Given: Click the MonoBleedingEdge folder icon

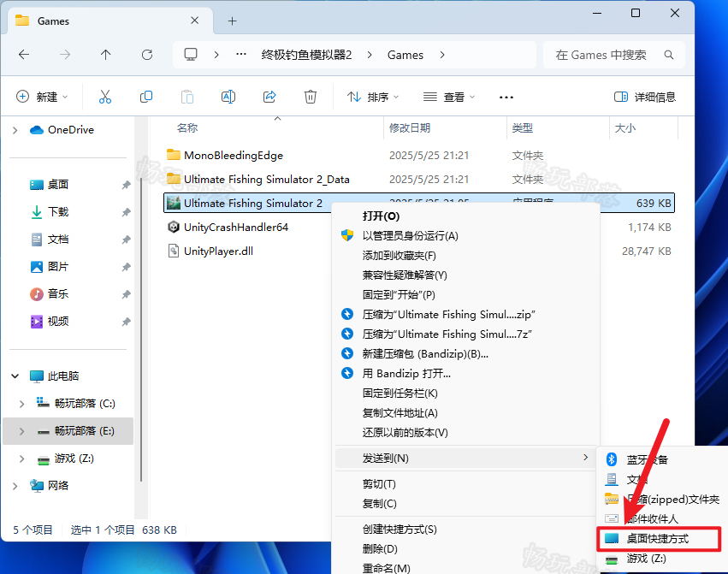Looking at the screenshot, I should (174, 155).
